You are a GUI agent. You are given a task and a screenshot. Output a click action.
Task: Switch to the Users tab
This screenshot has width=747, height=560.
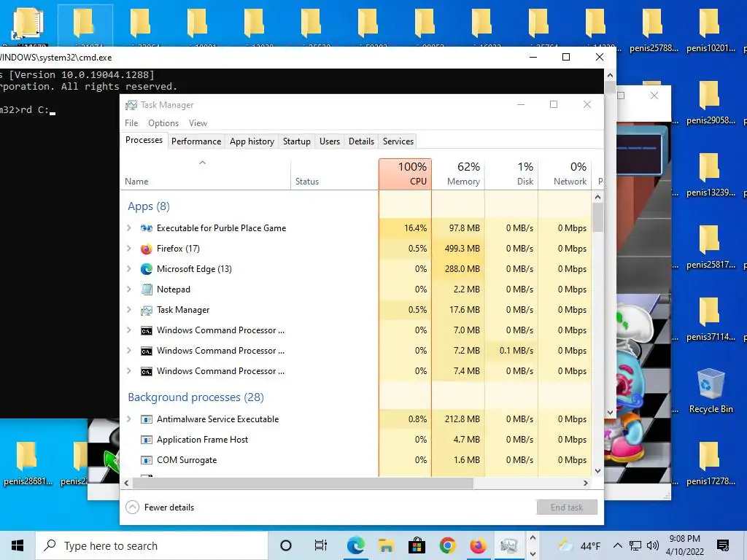coord(330,141)
